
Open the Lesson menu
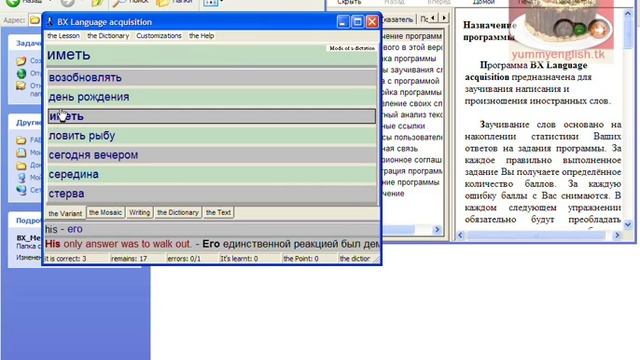click(x=63, y=36)
